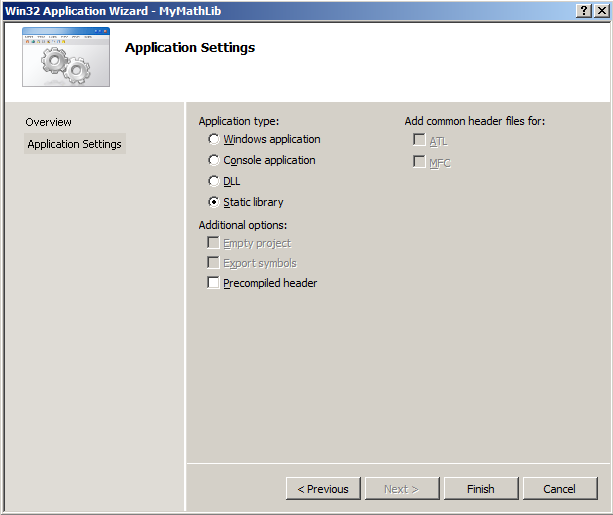Toggle the ATL header files checkbox
This screenshot has height=515, width=613.
tap(419, 141)
